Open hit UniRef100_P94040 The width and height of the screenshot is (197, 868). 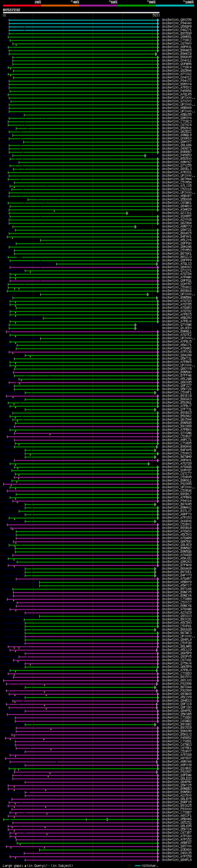(x=176, y=23)
